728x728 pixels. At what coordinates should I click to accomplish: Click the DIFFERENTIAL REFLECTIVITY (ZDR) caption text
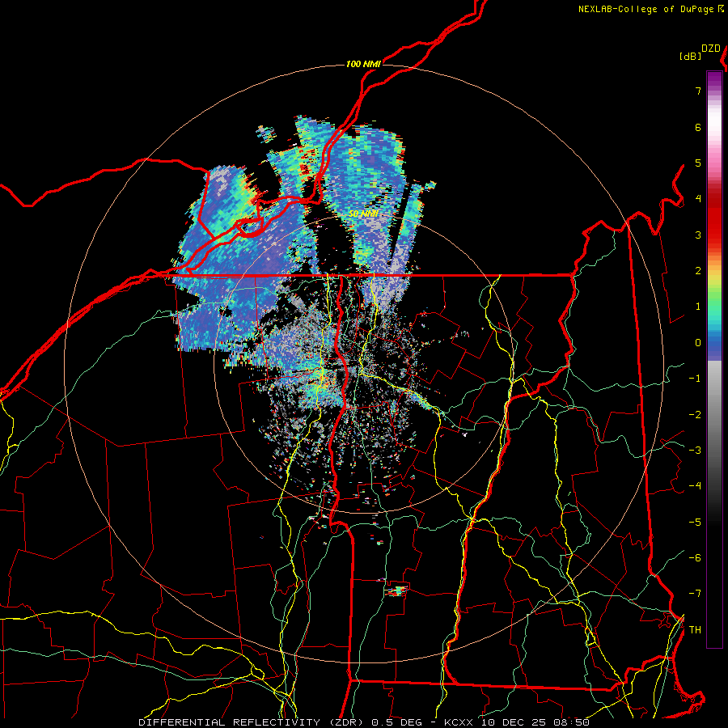click(x=252, y=722)
